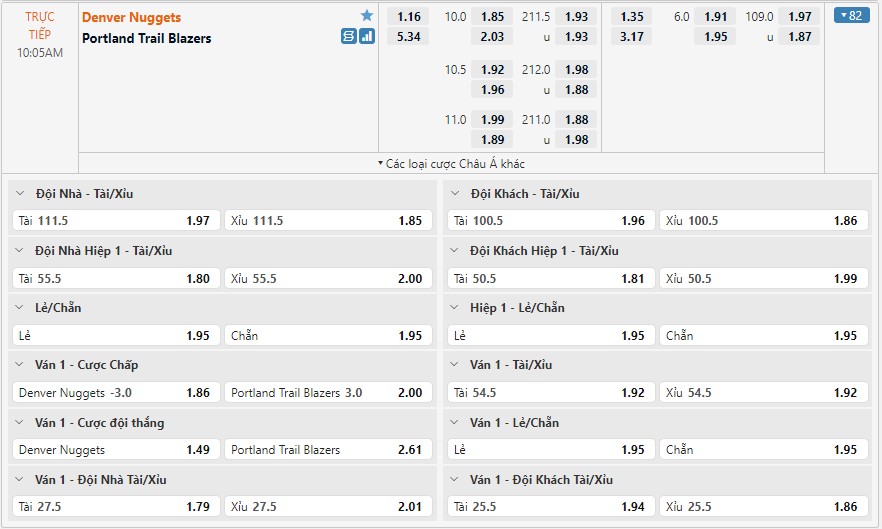
Task: Collapse 'Ván 1 - Đội Khách Tài/Xỉu' section
Action: point(456,480)
